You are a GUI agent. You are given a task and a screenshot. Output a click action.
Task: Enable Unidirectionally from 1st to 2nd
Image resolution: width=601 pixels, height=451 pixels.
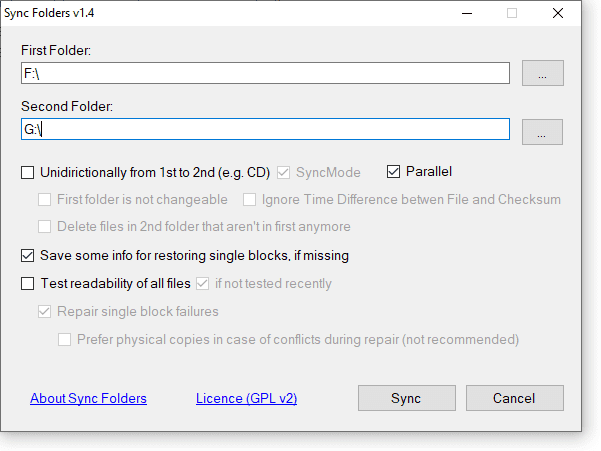tap(28, 172)
